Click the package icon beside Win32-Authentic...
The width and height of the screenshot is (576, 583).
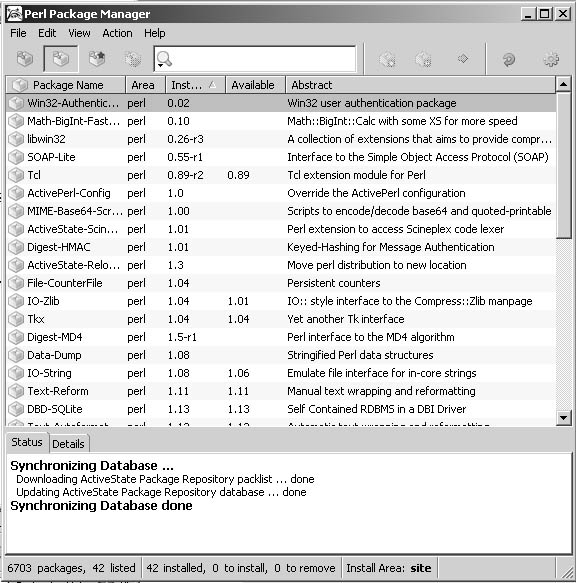(x=16, y=103)
